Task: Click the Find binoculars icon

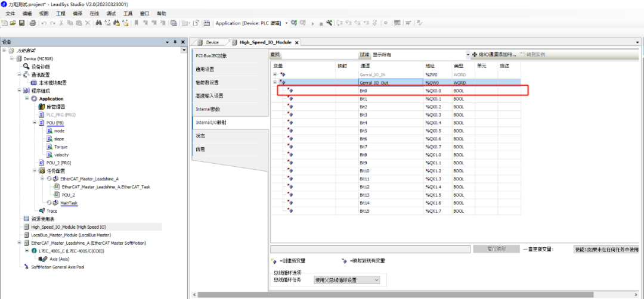Action: 98,23
